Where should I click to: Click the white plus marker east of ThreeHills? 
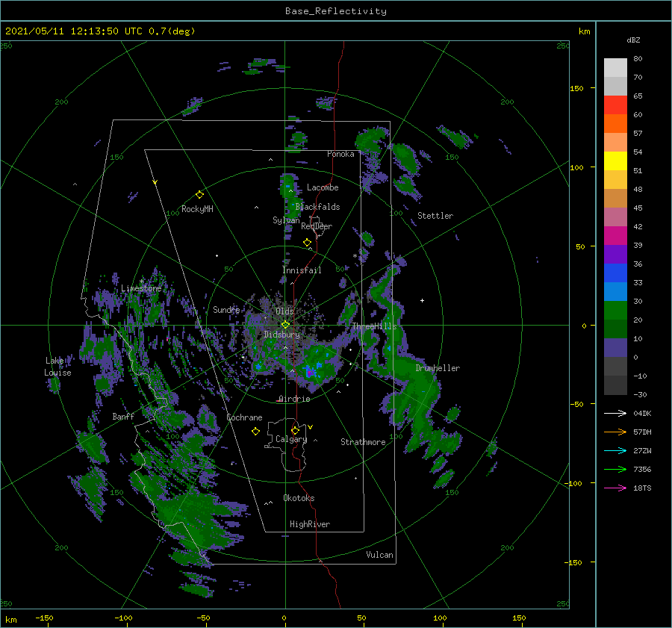tap(422, 300)
